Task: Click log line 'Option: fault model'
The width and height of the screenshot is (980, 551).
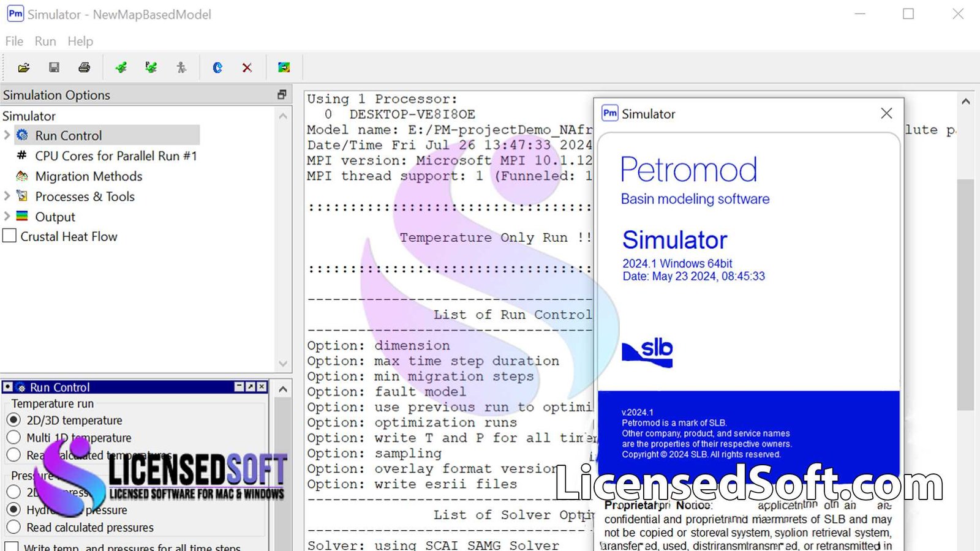Action: 386,392
